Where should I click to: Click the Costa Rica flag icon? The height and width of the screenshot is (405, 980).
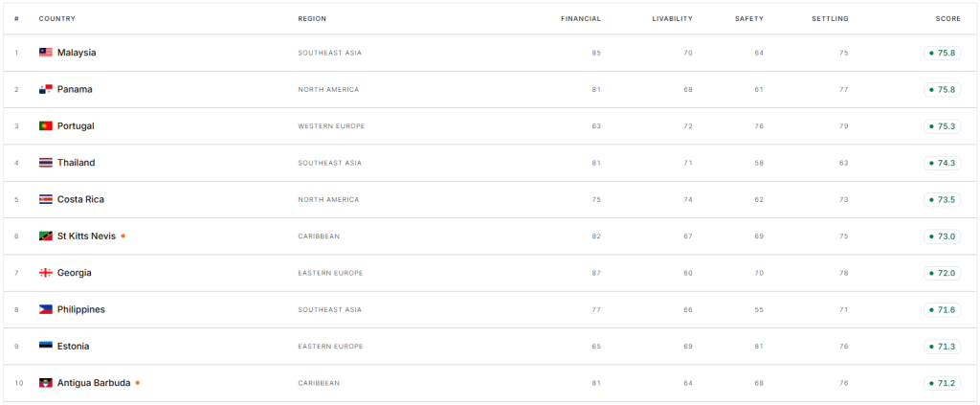coord(46,199)
